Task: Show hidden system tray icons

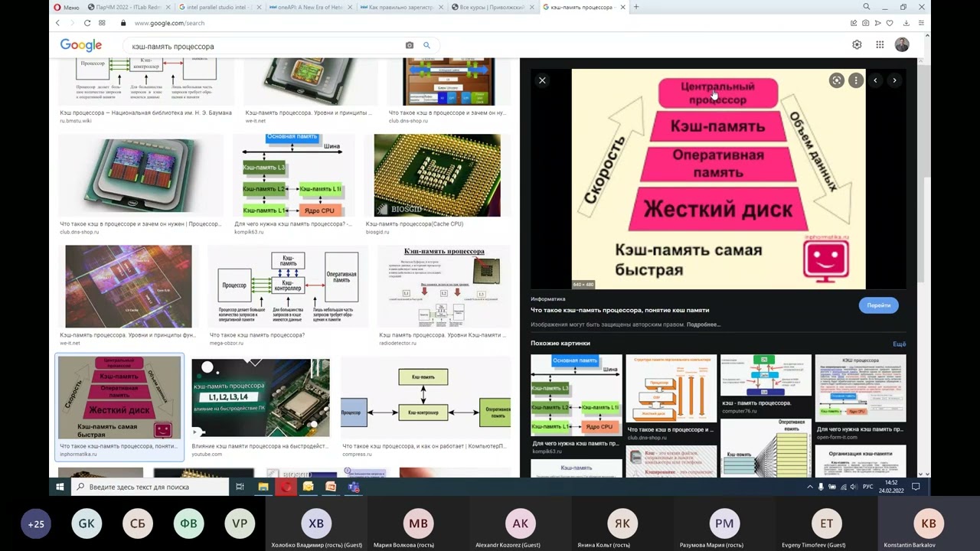Action: 809,487
